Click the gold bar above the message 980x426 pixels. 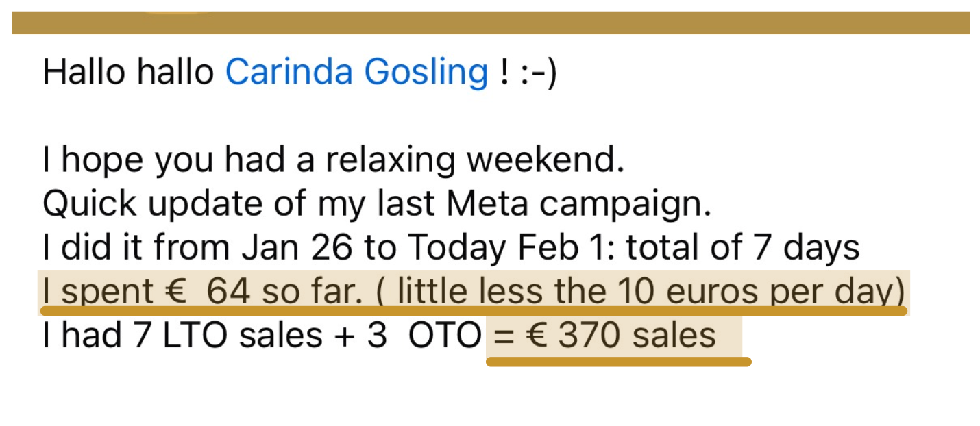click(x=491, y=23)
